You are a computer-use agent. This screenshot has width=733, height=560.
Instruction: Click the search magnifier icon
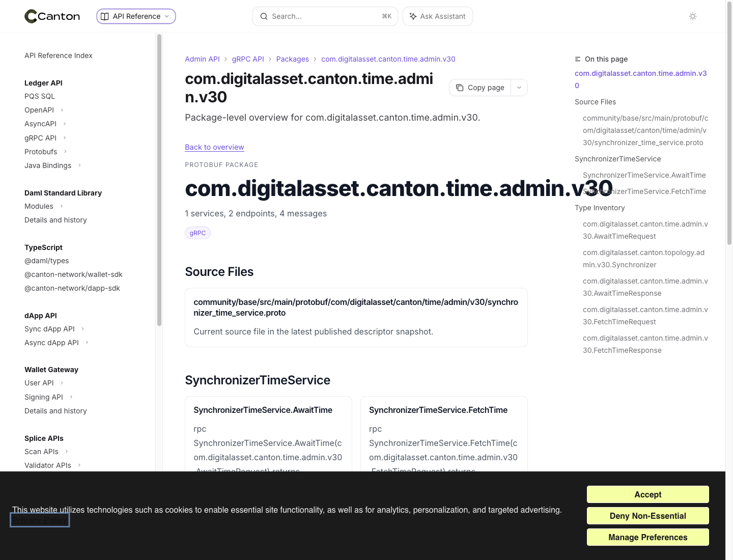click(264, 16)
